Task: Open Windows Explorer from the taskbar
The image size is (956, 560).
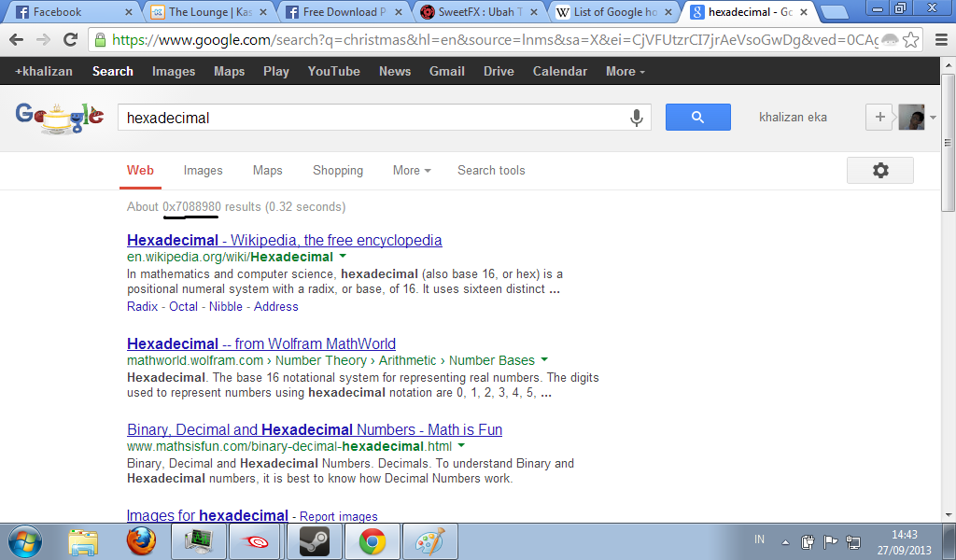Action: pyautogui.click(x=83, y=541)
